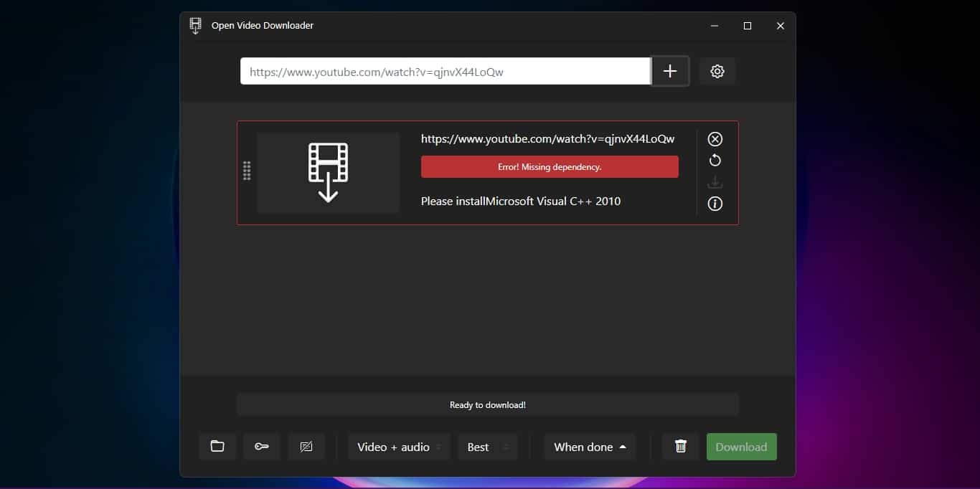
Task: Click the Error! Missing dependency bar
Action: (x=550, y=167)
